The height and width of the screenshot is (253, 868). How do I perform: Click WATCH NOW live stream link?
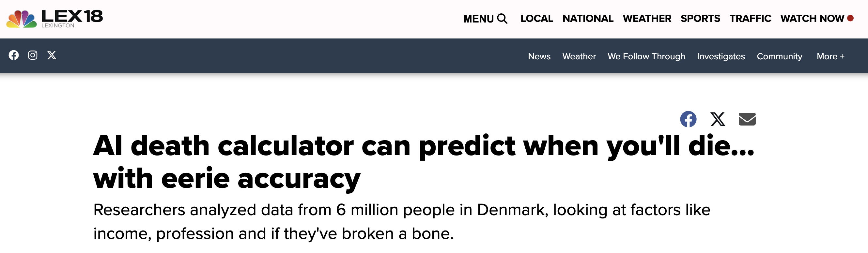click(812, 19)
